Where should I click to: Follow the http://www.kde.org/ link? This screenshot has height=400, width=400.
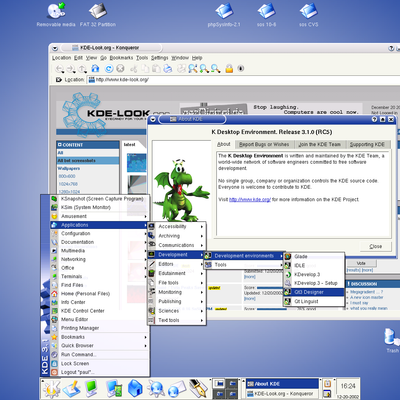coord(250,200)
